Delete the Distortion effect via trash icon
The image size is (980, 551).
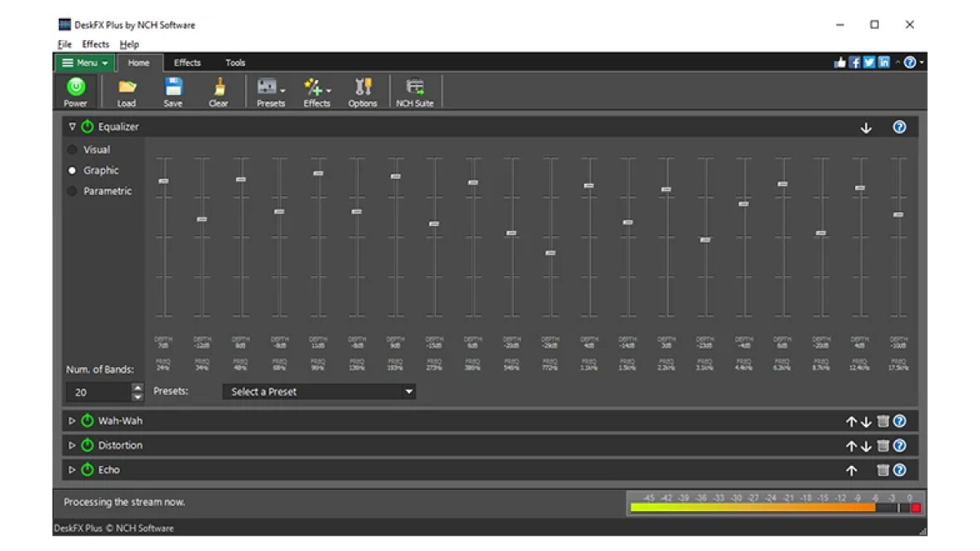[882, 445]
